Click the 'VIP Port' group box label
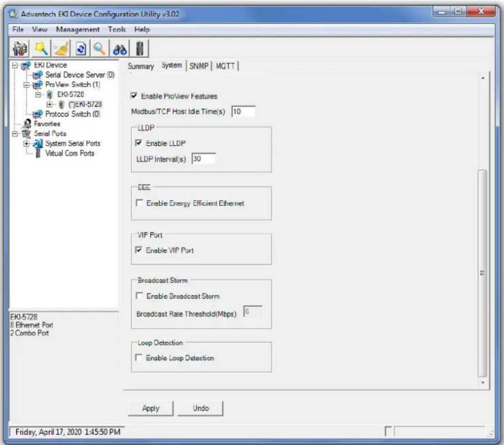This screenshot has height=445, width=504. pos(150,235)
